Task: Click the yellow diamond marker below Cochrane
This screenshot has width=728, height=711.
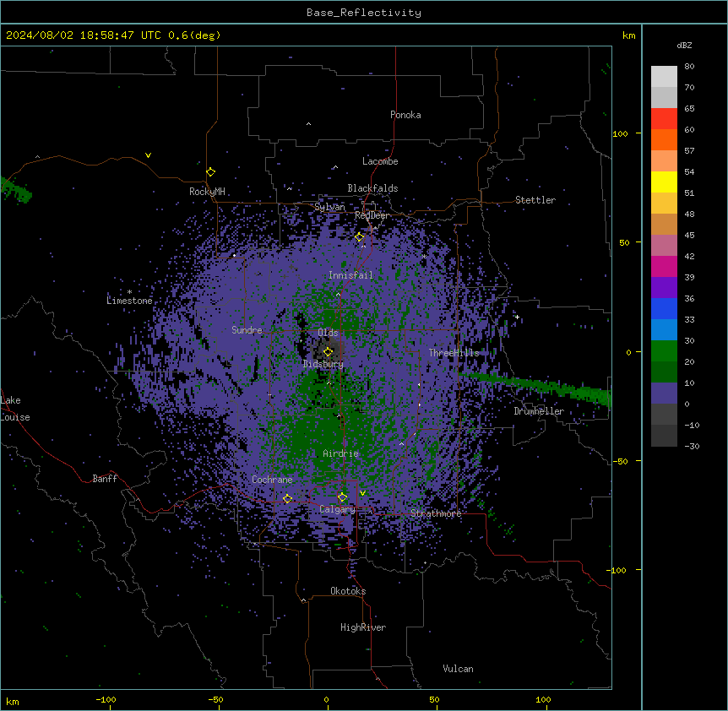Action: [x=287, y=499]
